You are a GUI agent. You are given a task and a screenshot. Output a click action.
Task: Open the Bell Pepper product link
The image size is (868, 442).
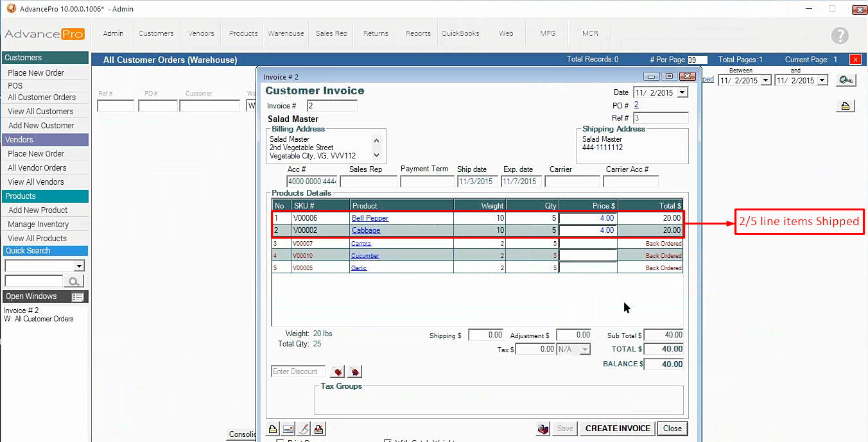[x=370, y=218]
